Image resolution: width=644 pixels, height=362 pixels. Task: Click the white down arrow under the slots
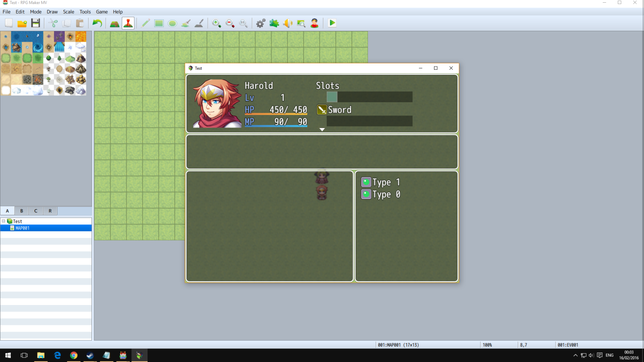(x=322, y=130)
